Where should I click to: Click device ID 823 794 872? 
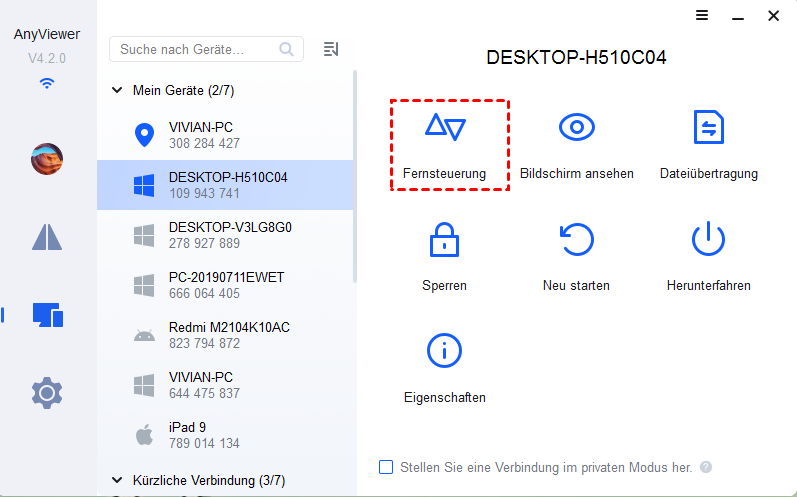click(x=204, y=344)
